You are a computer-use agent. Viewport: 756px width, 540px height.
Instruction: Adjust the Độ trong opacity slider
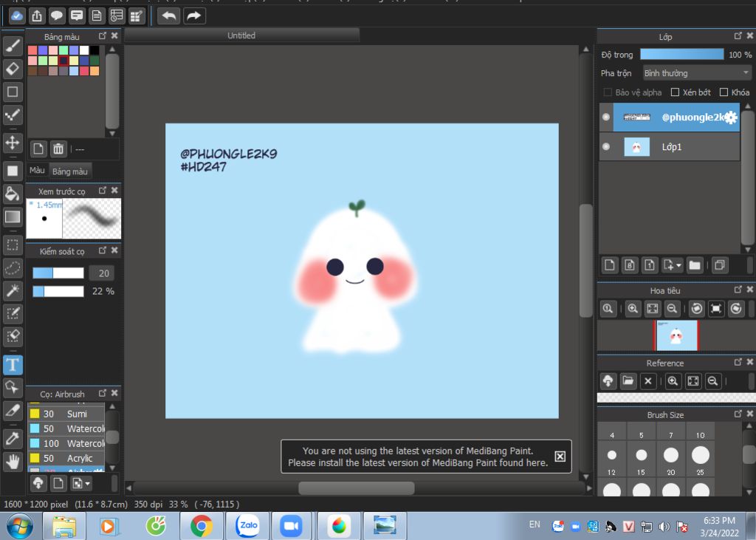coord(681,55)
